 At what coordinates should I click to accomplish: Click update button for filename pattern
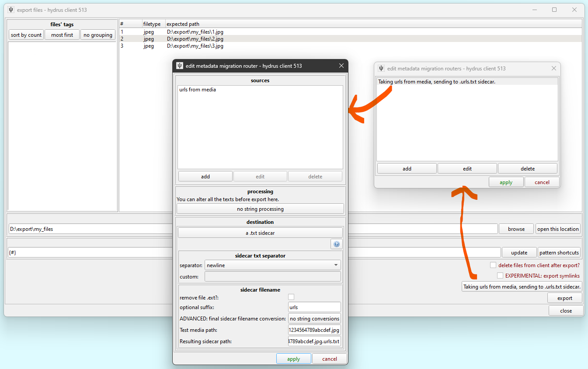pyautogui.click(x=519, y=252)
